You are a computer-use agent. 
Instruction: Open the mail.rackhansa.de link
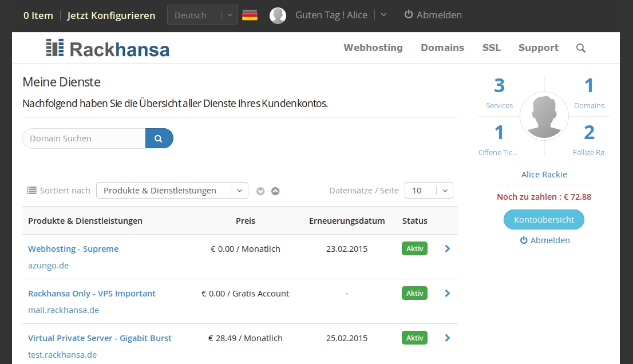(64, 310)
